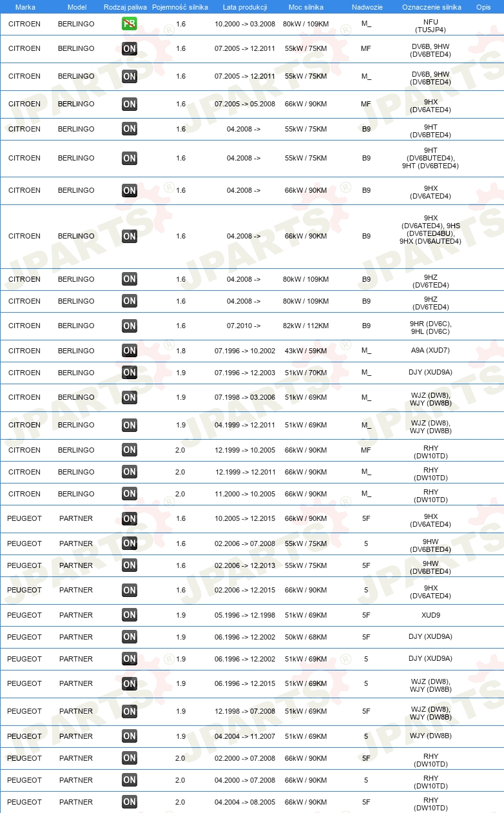Screen dimensions: 504x813
Task: Click the green PB fuel icon
Action: [130, 24]
